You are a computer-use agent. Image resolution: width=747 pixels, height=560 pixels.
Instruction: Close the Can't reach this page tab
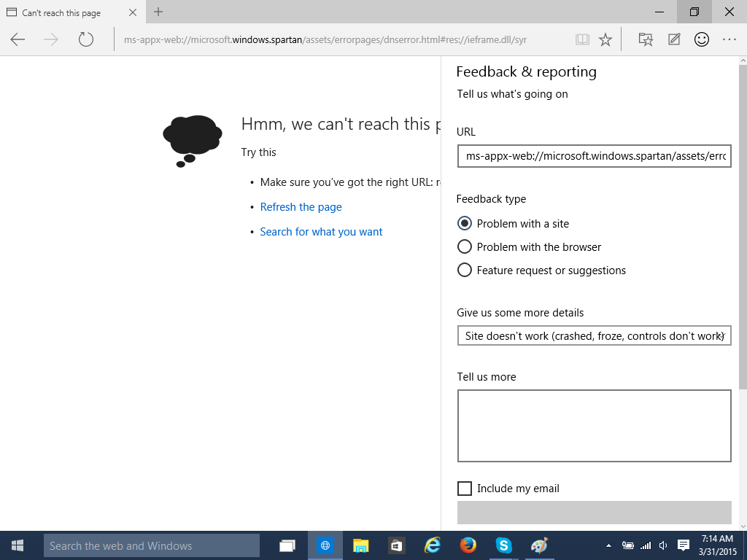tap(133, 12)
